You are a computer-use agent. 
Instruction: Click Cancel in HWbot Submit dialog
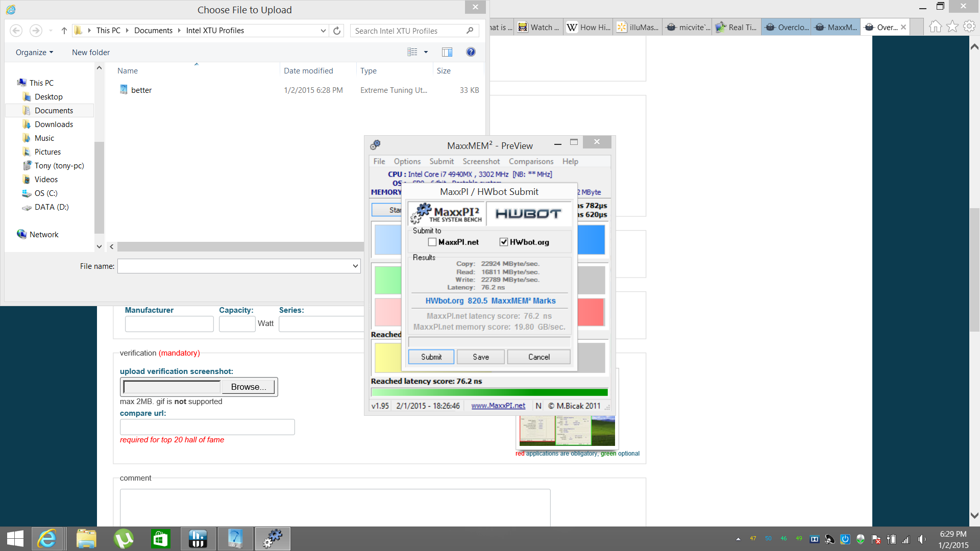539,357
